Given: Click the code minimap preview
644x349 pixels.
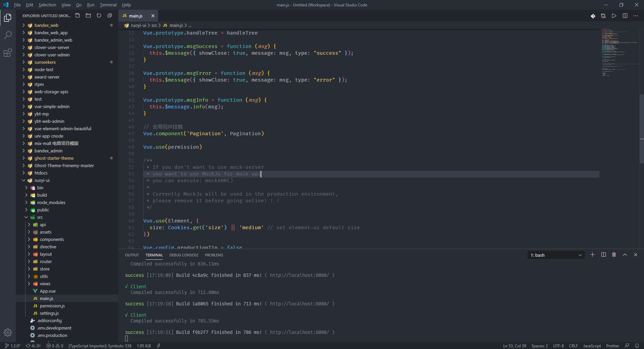Looking at the screenshot, I should point(619,53).
